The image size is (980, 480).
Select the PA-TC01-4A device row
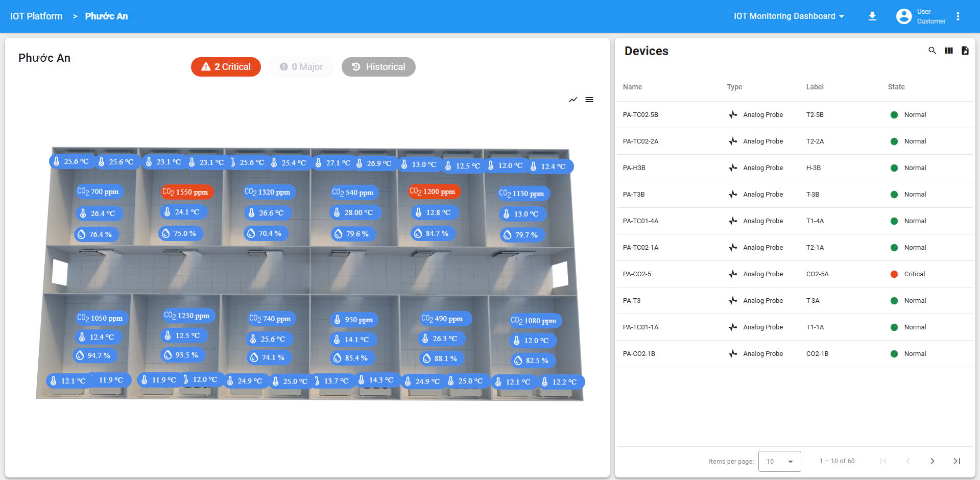pyautogui.click(x=795, y=221)
